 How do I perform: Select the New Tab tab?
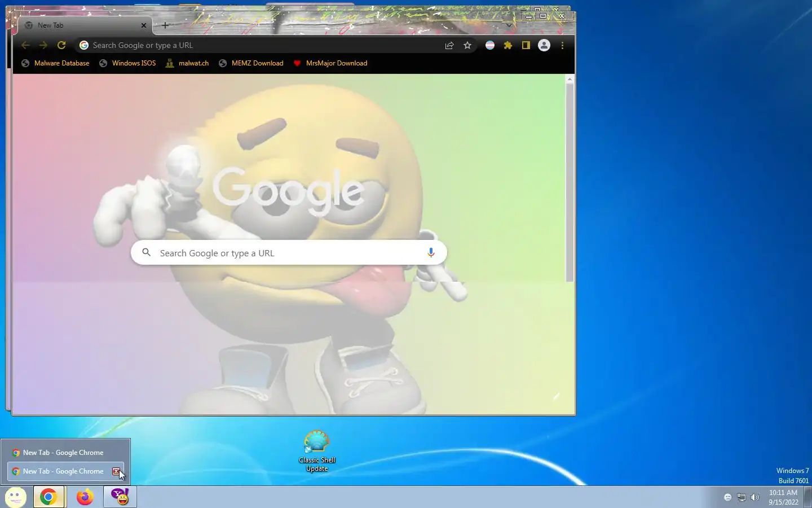[x=85, y=25]
